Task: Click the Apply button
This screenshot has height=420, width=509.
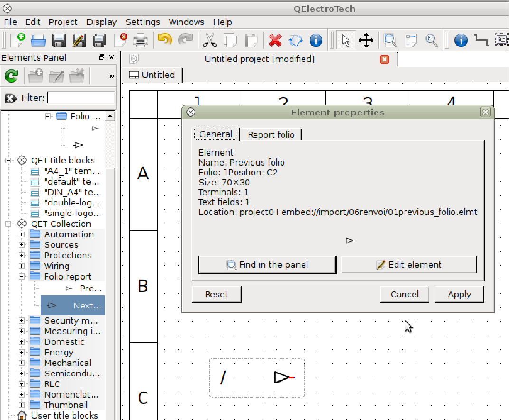Action: tap(459, 294)
